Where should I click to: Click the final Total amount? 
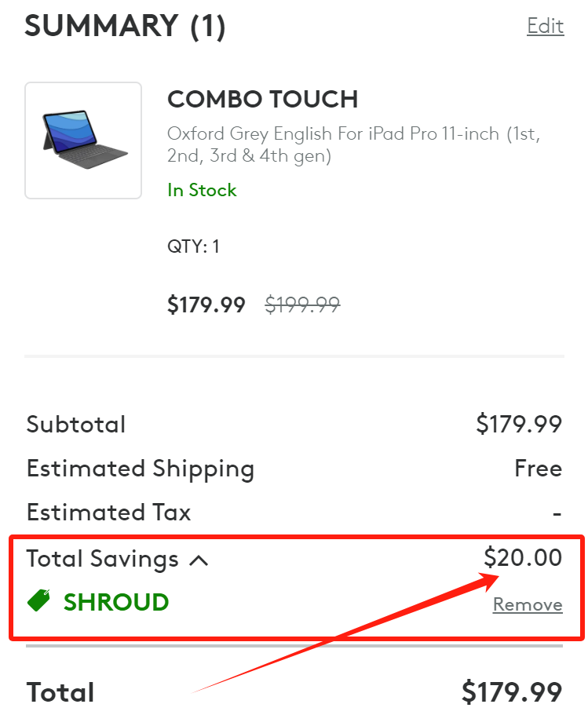click(511, 691)
